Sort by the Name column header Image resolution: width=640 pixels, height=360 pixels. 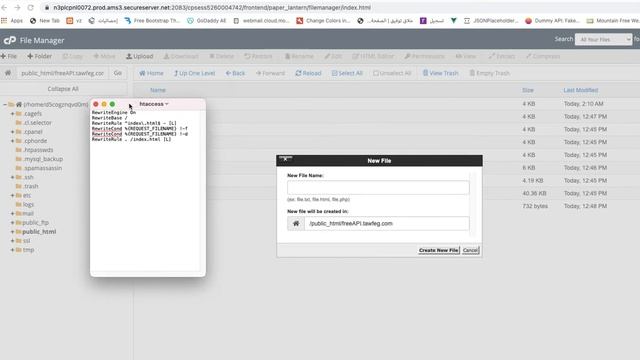(158, 90)
